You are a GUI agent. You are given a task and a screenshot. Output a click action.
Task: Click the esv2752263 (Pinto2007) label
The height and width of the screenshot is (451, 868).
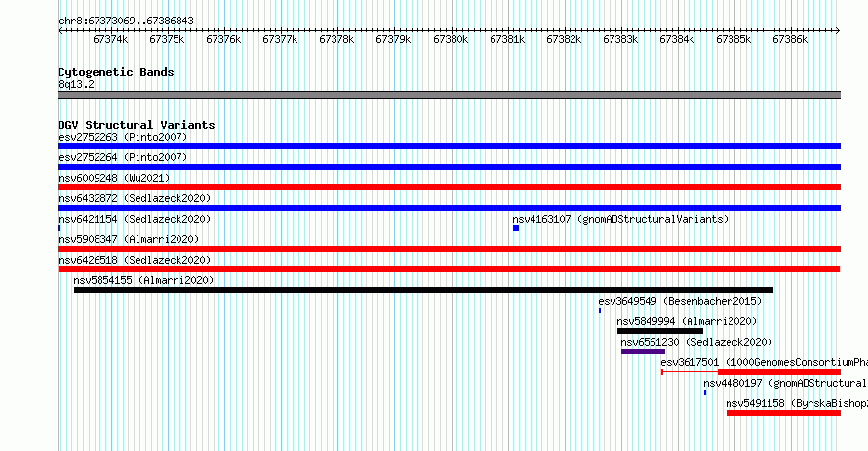[x=123, y=137]
